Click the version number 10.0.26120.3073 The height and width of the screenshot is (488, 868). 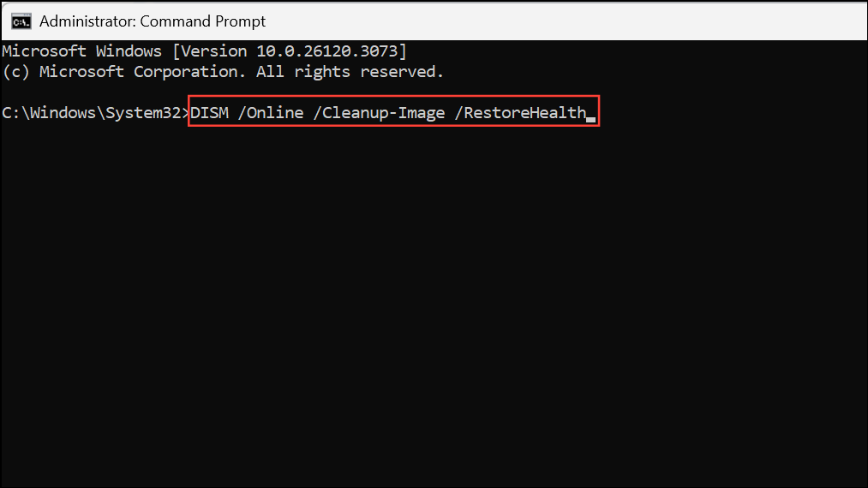tap(327, 51)
